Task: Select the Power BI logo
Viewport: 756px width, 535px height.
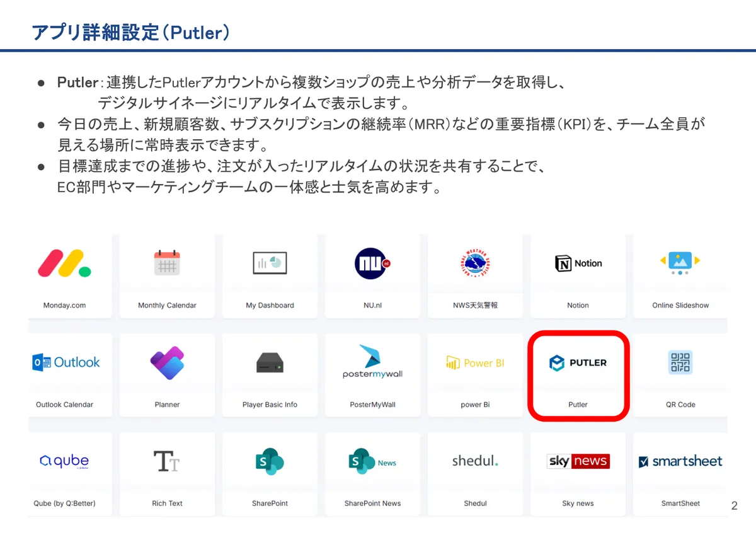Action: [476, 363]
